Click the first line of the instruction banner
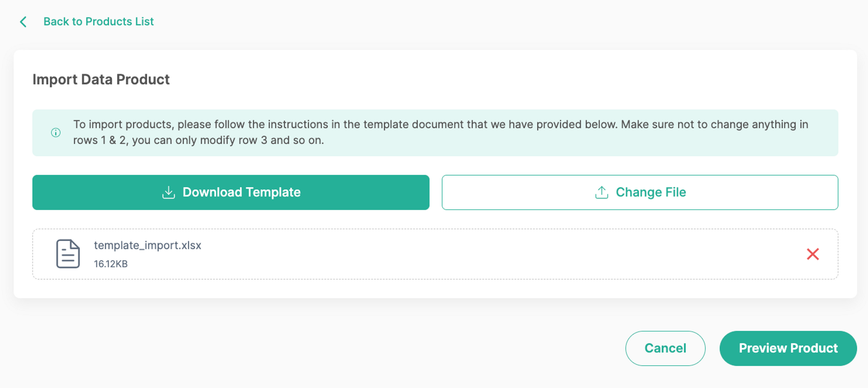 (x=440, y=124)
